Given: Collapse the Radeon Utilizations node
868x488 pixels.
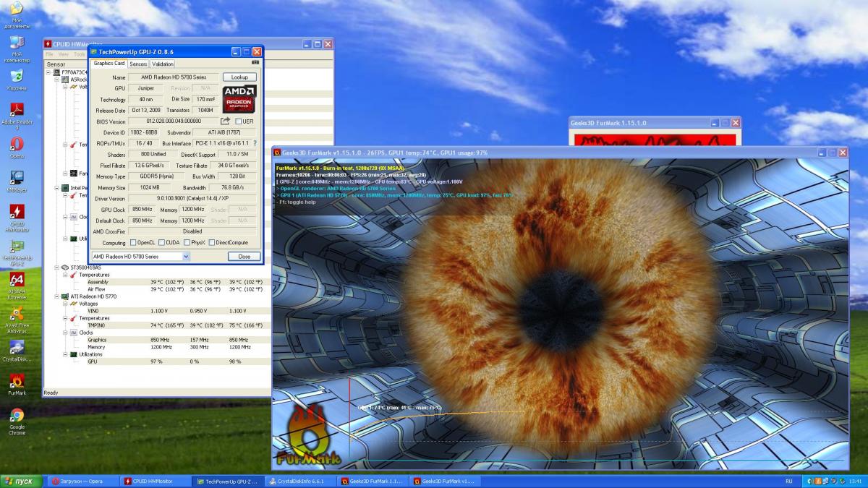Looking at the screenshot, I should coord(65,354).
